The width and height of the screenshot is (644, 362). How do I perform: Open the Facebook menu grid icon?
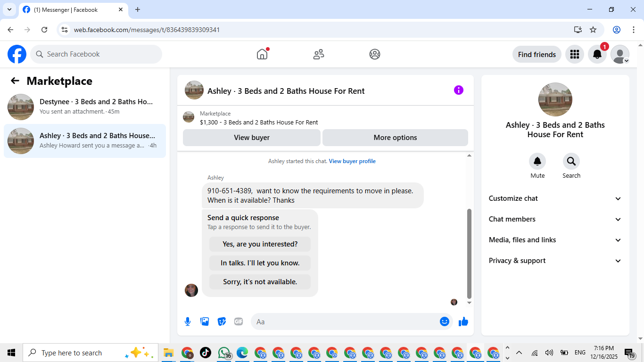pos(574,54)
